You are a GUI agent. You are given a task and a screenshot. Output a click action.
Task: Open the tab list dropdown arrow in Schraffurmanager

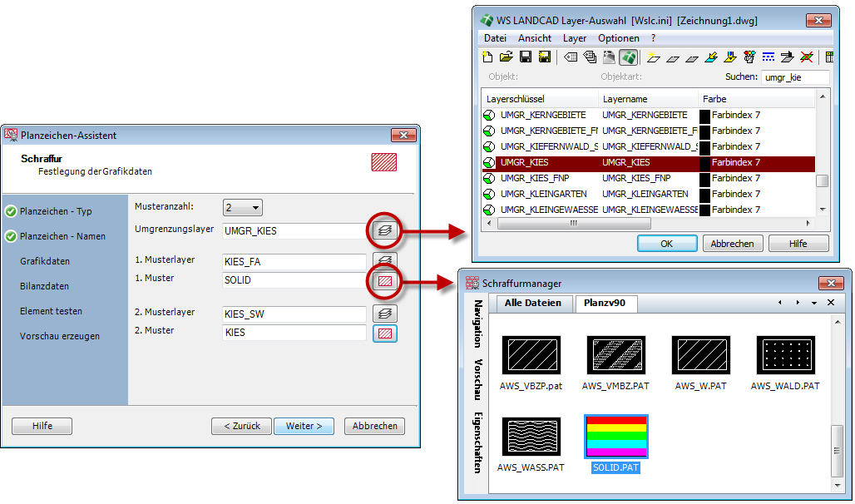[x=814, y=304]
